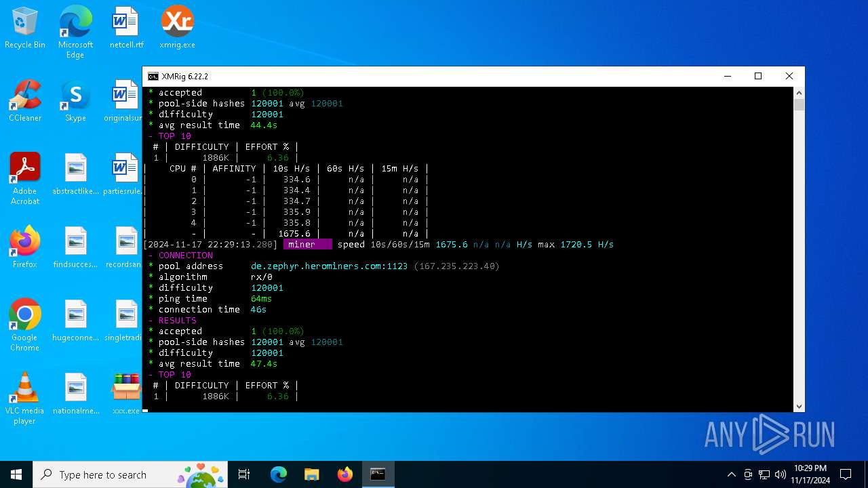The height and width of the screenshot is (488, 868).
Task: Click the 1675.6 total hashrate cell
Action: click(294, 234)
